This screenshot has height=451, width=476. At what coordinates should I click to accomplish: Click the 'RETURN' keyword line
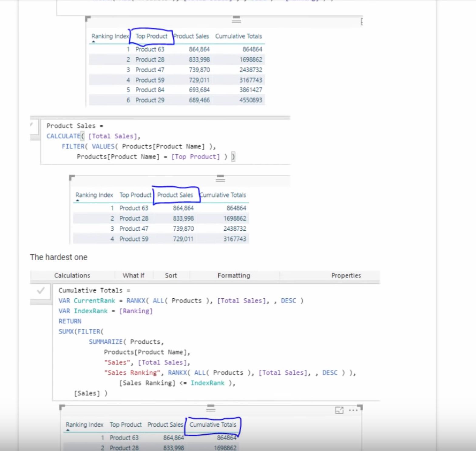(70, 321)
